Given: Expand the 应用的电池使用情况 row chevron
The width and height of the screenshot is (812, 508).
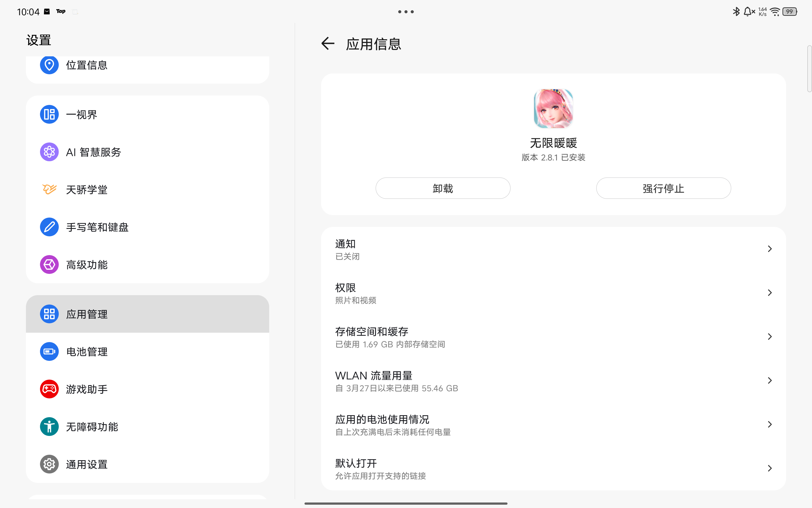Looking at the screenshot, I should 770,424.
